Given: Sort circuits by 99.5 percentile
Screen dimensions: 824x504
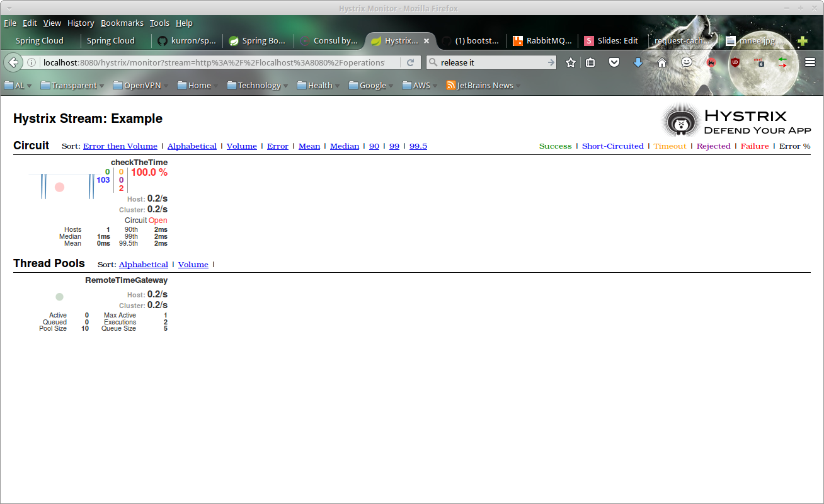Looking at the screenshot, I should 418,146.
